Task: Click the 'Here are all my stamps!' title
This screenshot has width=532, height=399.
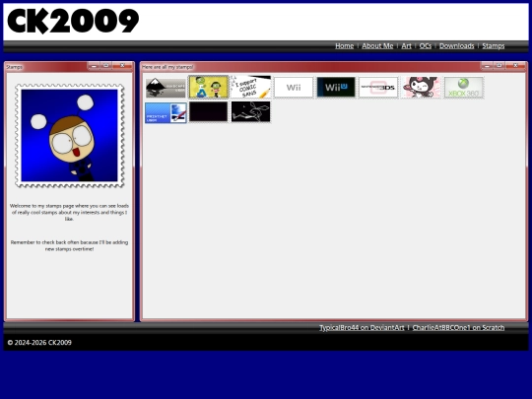Action: click(167, 67)
